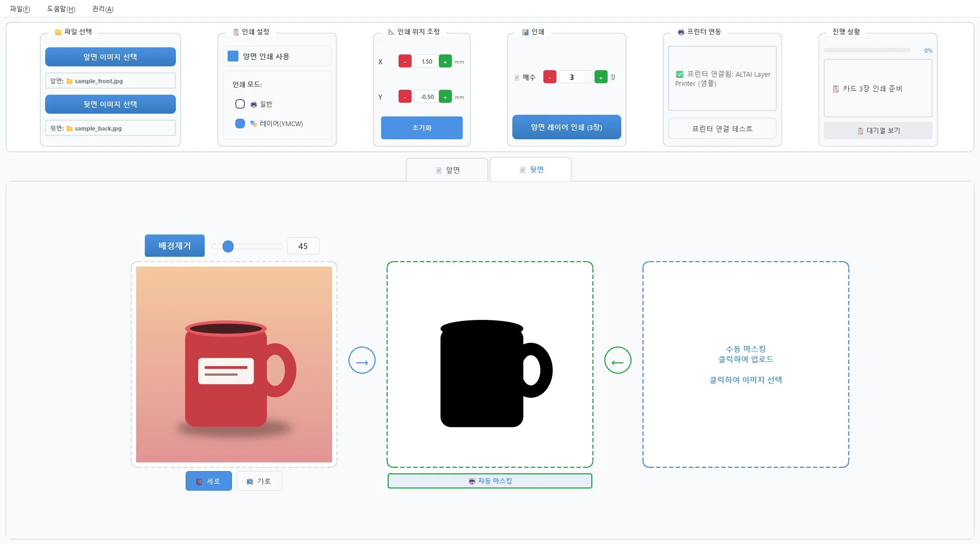Increase X offset with the plus button
980x544 pixels.
coord(445,61)
